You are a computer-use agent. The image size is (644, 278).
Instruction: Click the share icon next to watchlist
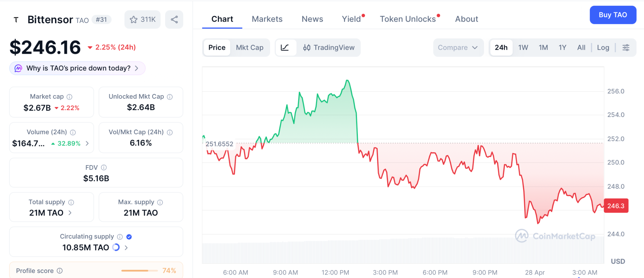coord(174,19)
